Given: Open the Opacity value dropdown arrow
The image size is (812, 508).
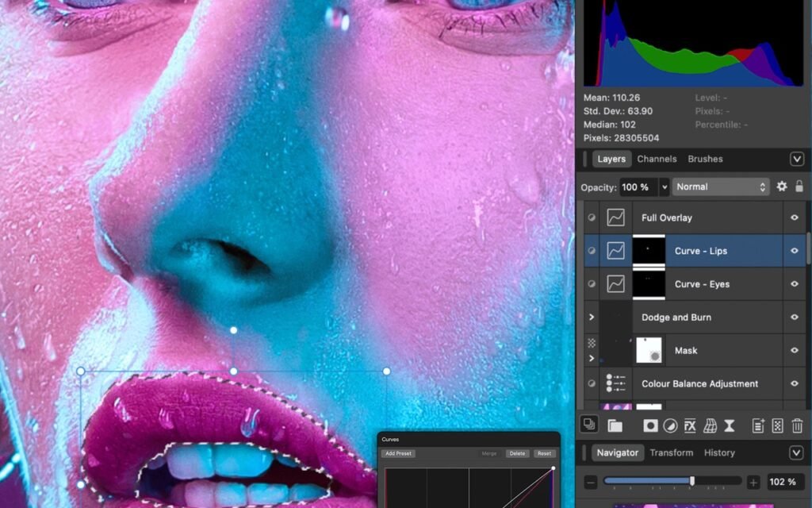Looking at the screenshot, I should click(x=665, y=187).
